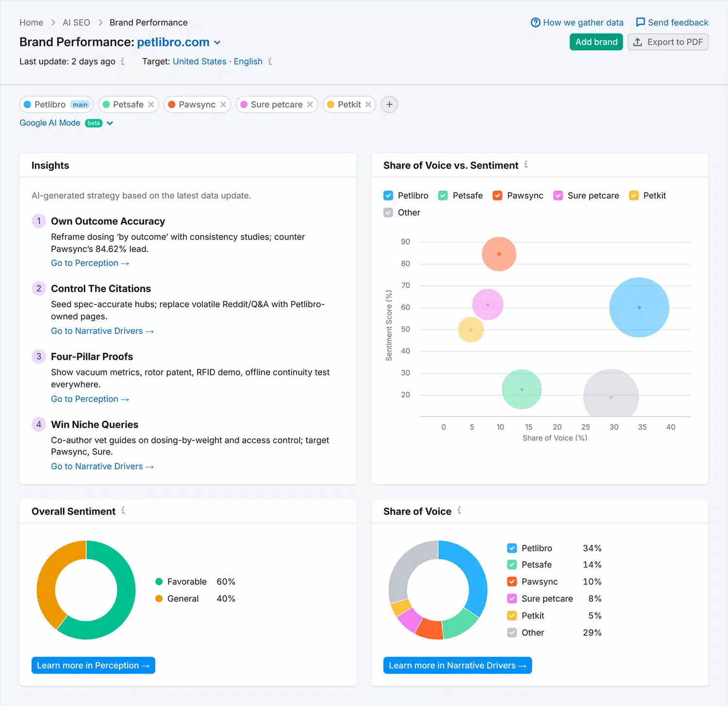Open Go to Narrative Drivers under Control The Citations
Viewport: 728px width, 706px height.
pyautogui.click(x=102, y=331)
